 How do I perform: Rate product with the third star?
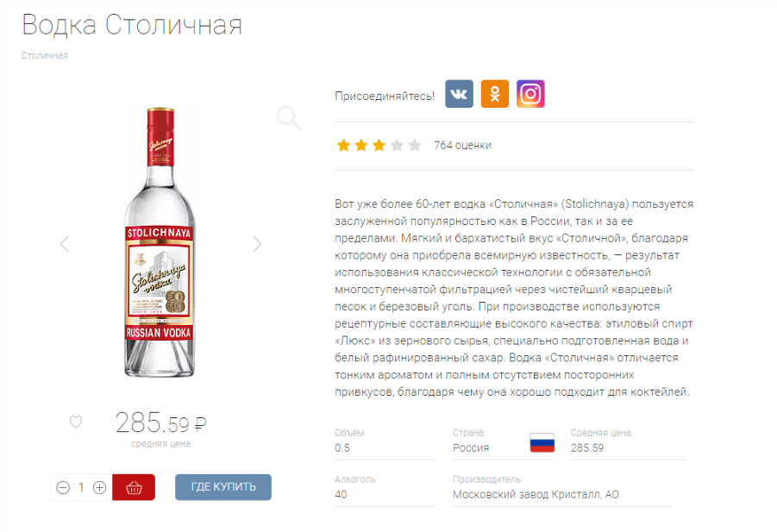379,145
